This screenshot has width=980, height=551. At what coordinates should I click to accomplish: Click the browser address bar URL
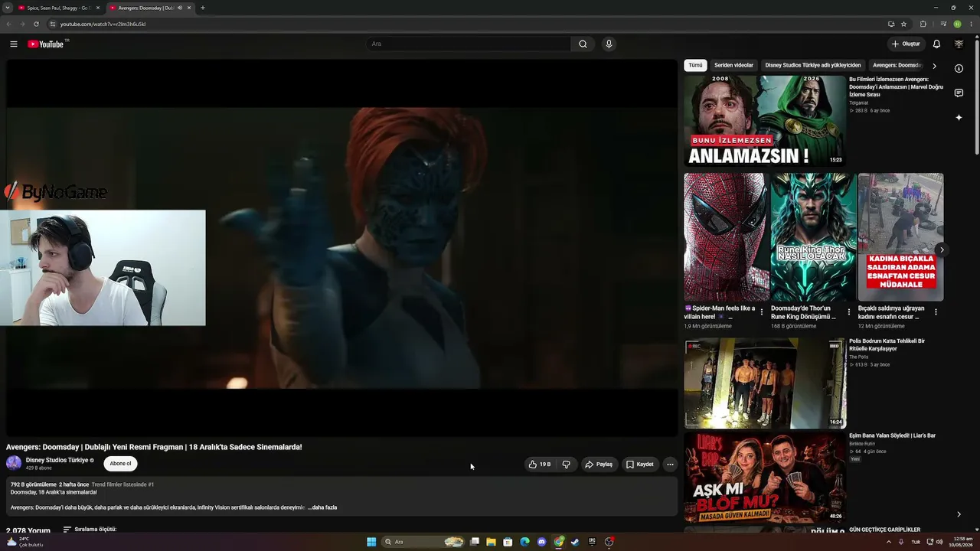(103, 24)
